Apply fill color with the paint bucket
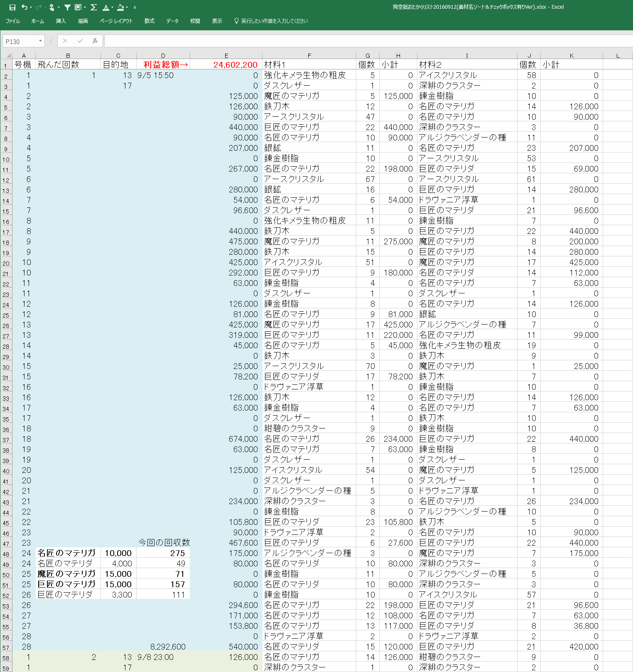633x672 pixels. [x=120, y=7]
